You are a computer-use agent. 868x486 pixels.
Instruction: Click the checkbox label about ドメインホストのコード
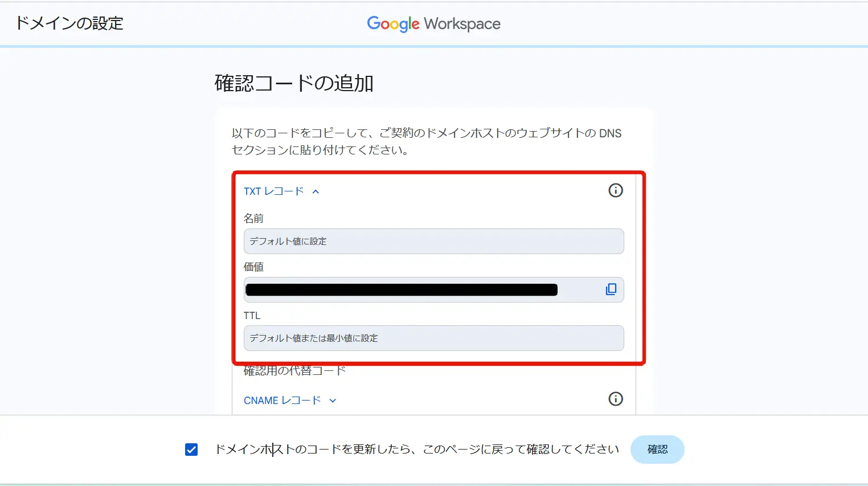click(x=417, y=450)
